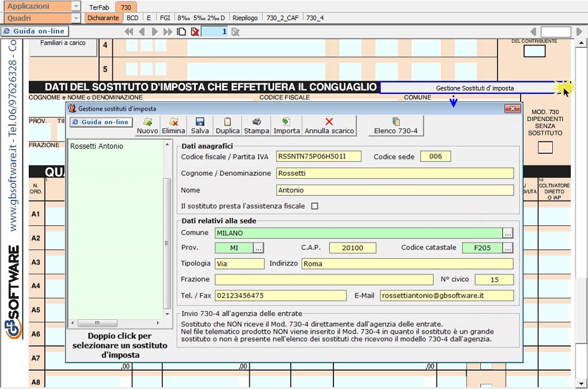Screen dimensions: 588x389
Task: Open Elenco 730-4 list
Action: pyautogui.click(x=396, y=126)
